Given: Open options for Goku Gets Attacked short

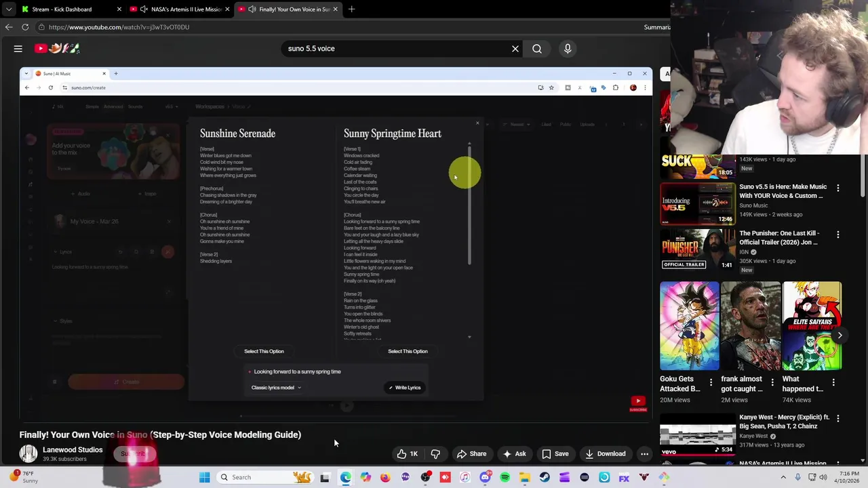Looking at the screenshot, I should [x=711, y=383].
